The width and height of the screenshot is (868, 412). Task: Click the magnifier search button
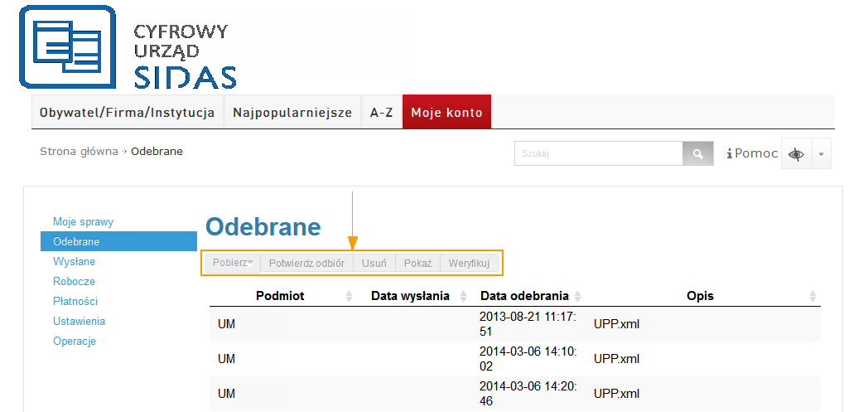[697, 154]
